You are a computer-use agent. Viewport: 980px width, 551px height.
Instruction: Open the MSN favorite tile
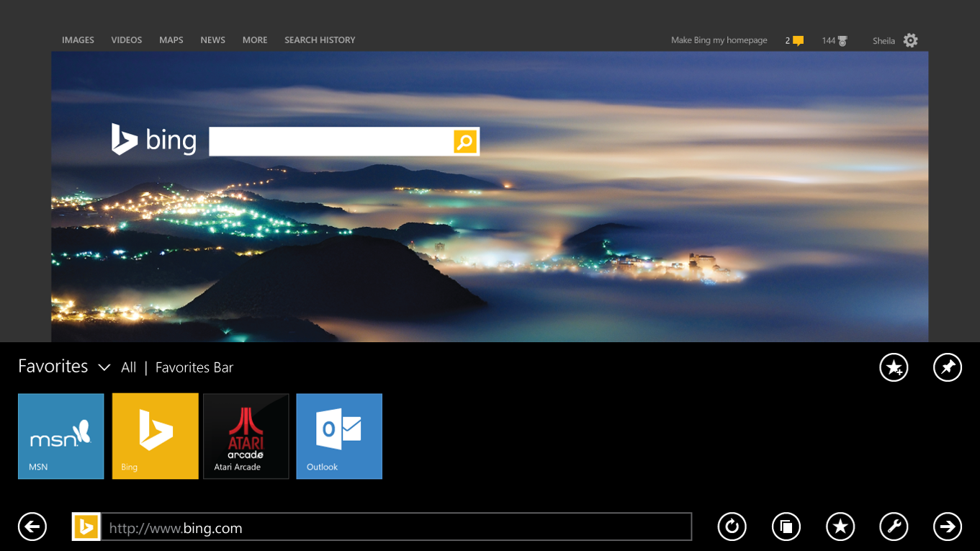click(61, 436)
